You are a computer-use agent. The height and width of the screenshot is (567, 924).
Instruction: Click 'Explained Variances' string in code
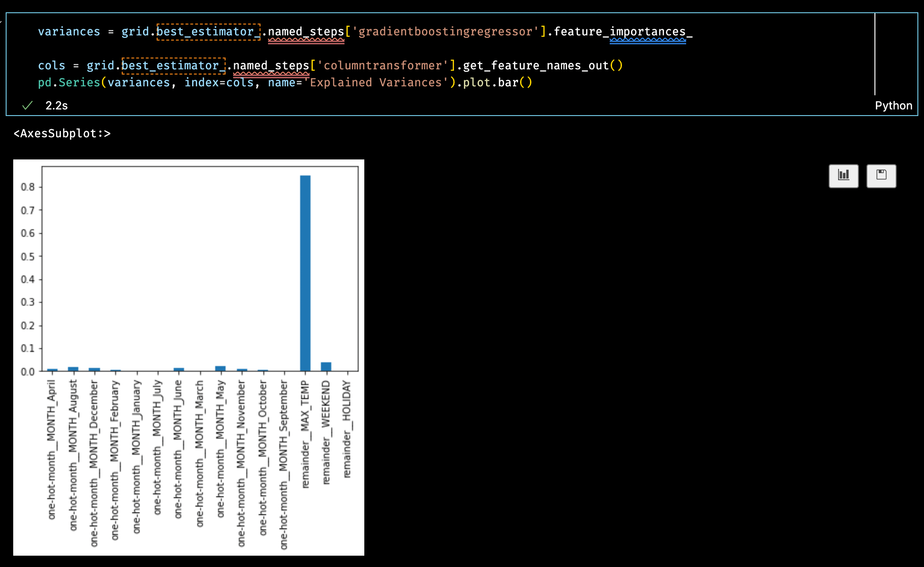click(x=376, y=83)
